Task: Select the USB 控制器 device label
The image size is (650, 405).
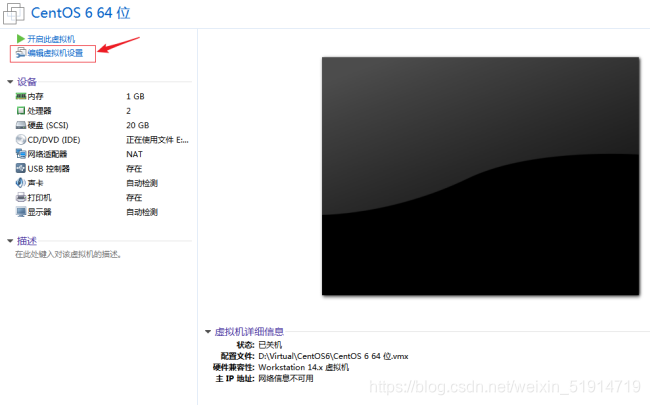Action: point(49,169)
